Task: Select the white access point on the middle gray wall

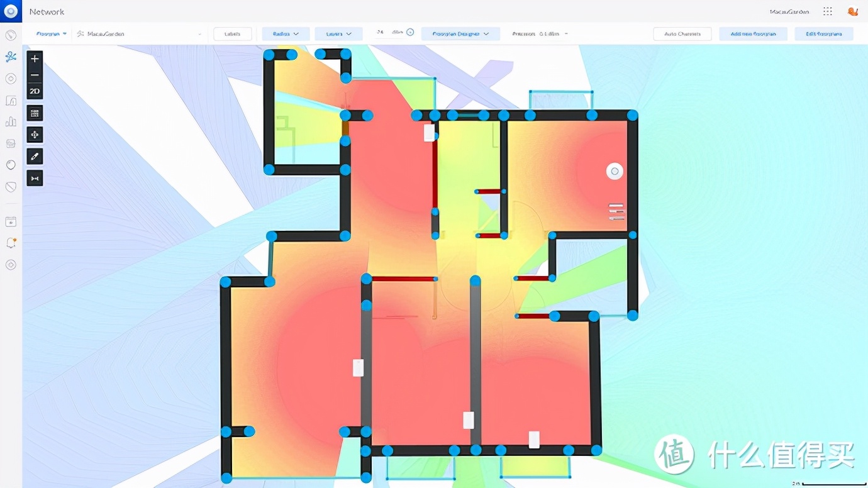Action: tap(468, 420)
